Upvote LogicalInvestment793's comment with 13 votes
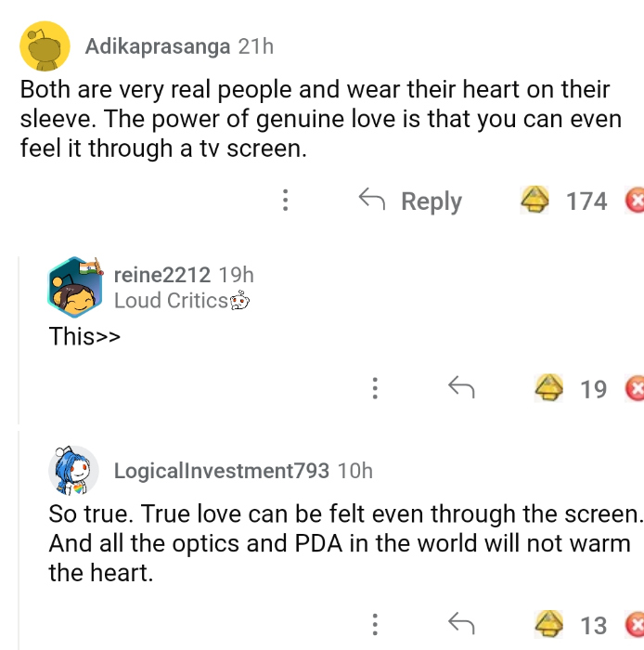This screenshot has width=644, height=650. click(x=550, y=624)
